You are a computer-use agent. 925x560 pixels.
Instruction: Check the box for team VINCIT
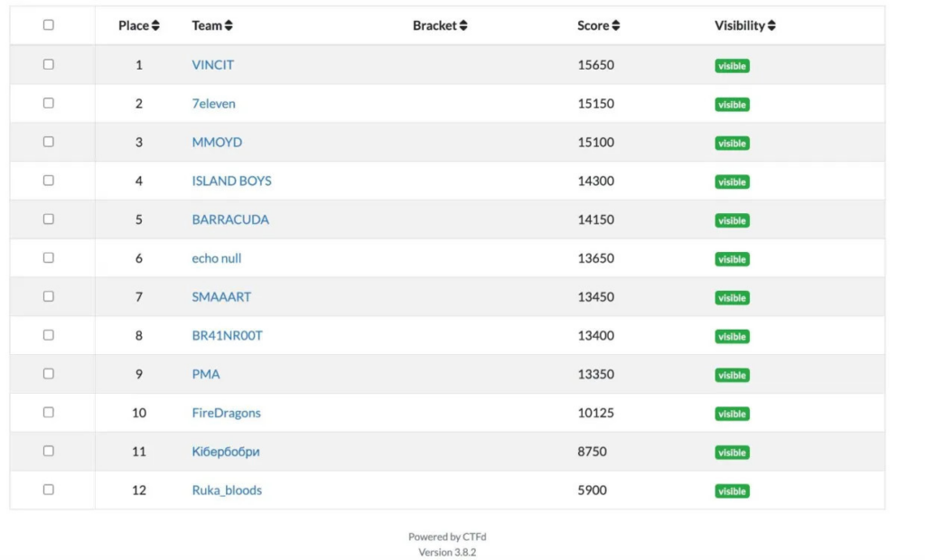point(49,64)
